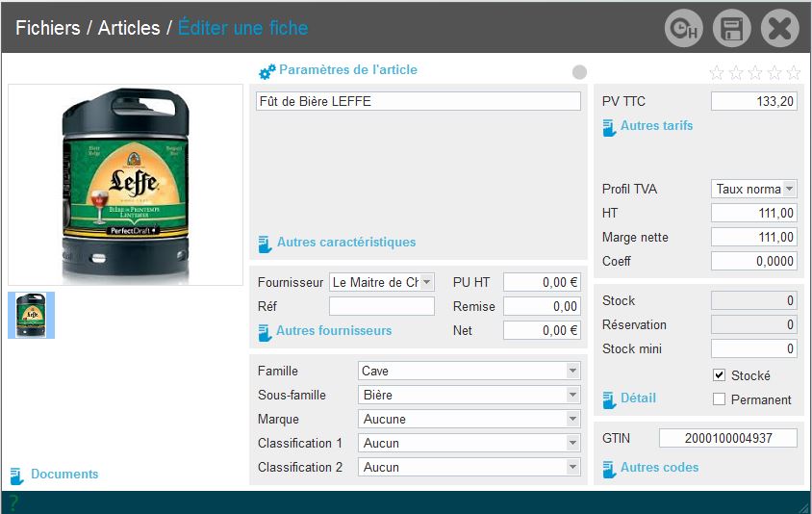Select the small Leffe keg thumbnail

click(31, 315)
